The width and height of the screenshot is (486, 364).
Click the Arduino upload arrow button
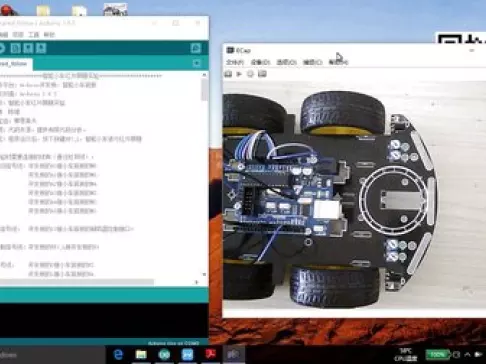tap(1, 48)
